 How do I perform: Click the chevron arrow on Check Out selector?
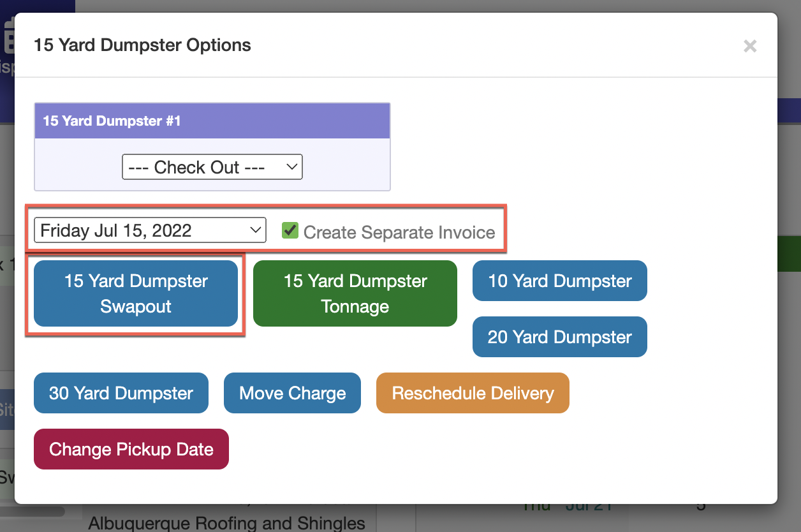pos(291,167)
